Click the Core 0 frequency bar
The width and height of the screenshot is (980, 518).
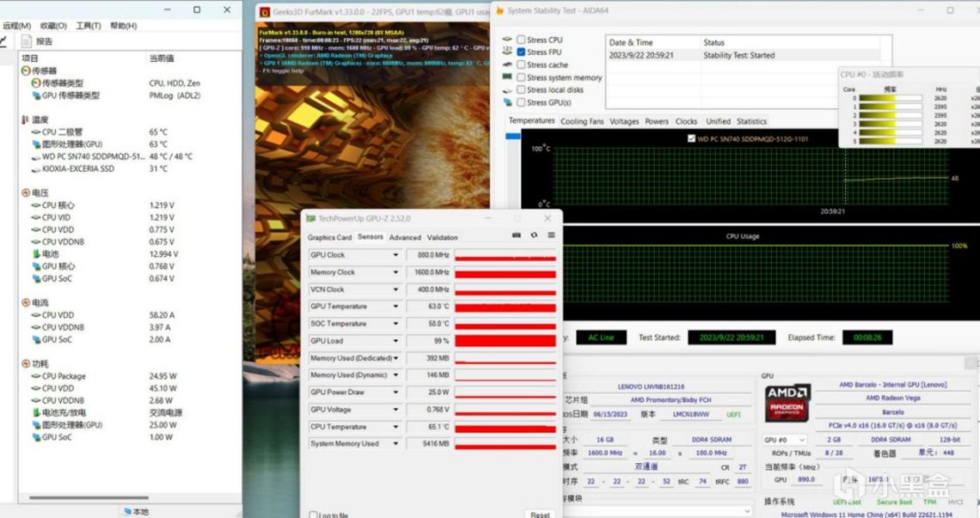(890, 98)
